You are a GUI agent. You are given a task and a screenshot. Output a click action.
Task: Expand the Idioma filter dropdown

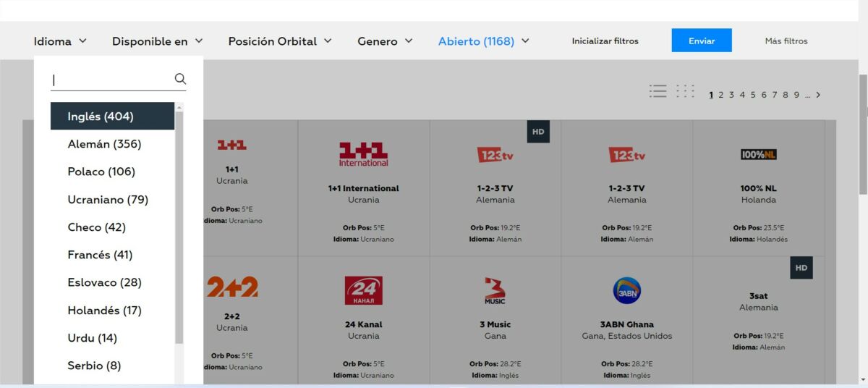[60, 41]
